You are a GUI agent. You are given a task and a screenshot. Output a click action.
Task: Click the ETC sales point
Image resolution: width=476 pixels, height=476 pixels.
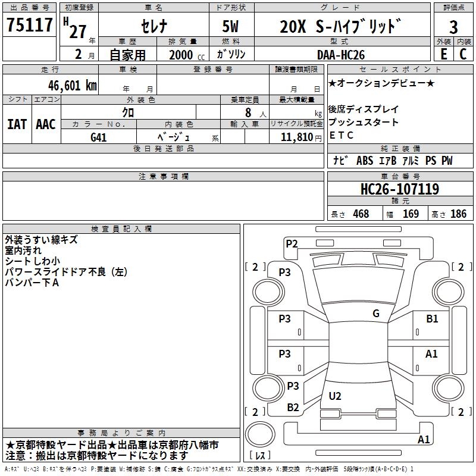[x=341, y=135]
